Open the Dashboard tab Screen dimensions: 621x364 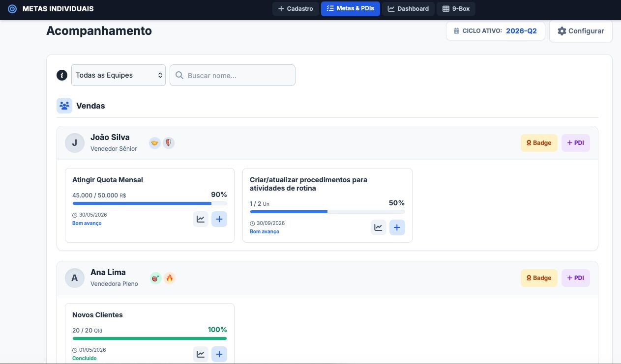[x=408, y=9]
